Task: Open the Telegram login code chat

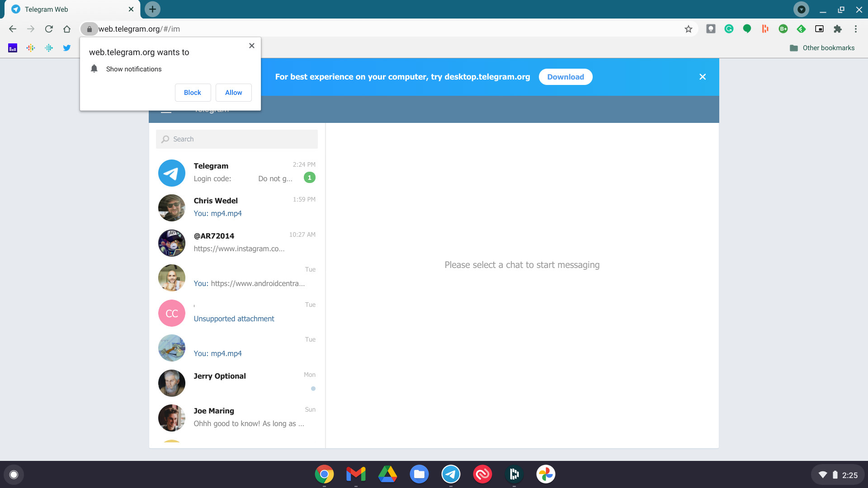Action: pos(237,172)
